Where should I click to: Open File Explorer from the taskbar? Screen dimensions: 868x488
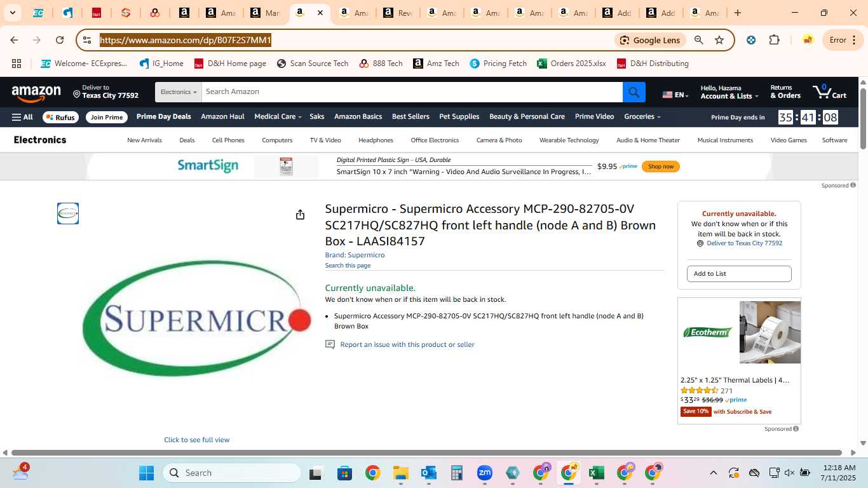(x=400, y=473)
